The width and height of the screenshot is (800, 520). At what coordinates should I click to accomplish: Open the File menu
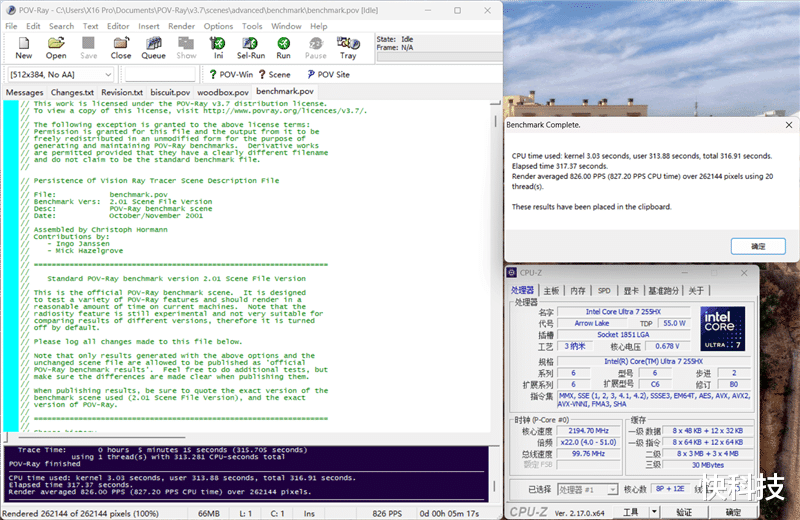click(x=11, y=26)
